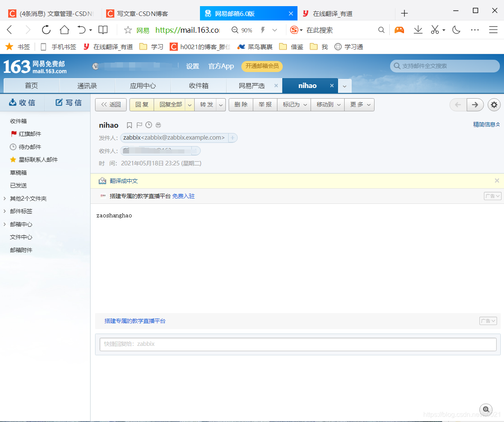Switch to 收件箱 tab
Viewport: 504px width, 422px height.
pos(199,86)
